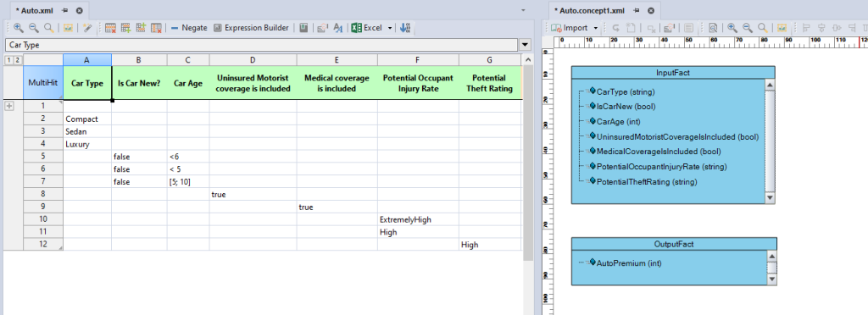The image size is (868, 315).
Task: Click the MultiHit column header
Action: coord(42,84)
